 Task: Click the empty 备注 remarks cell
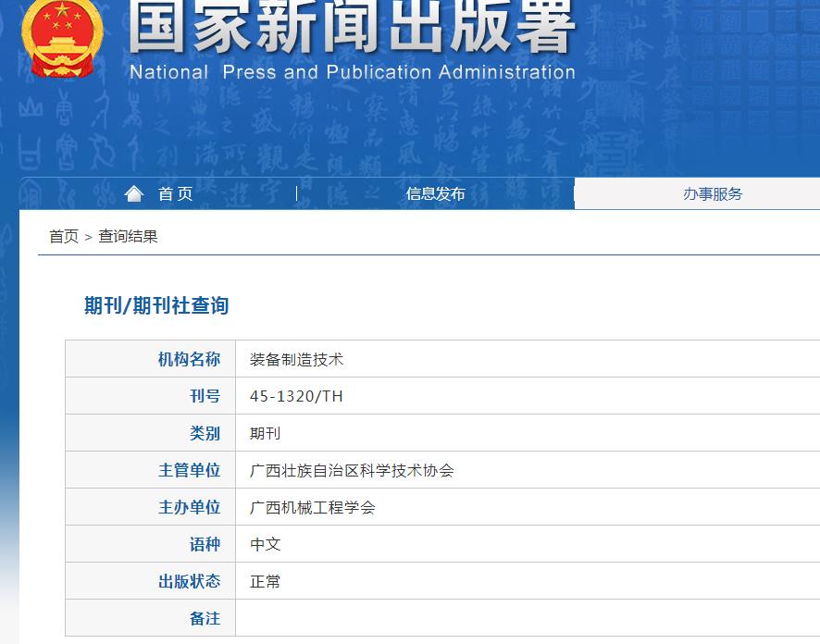pyautogui.click(x=370, y=617)
